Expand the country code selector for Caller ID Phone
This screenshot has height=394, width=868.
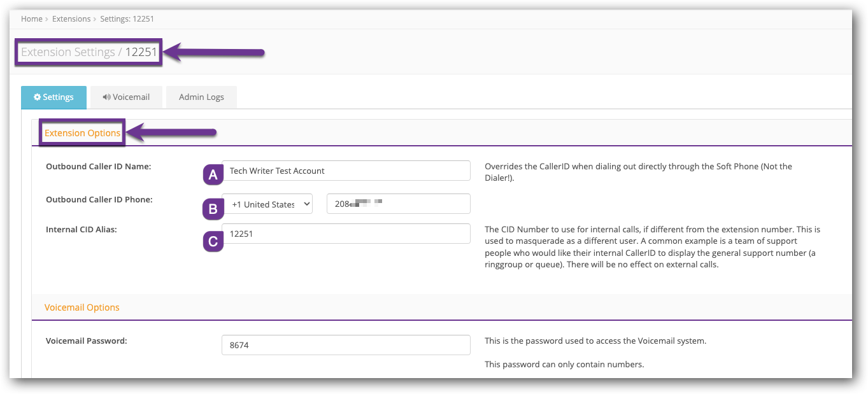308,204
